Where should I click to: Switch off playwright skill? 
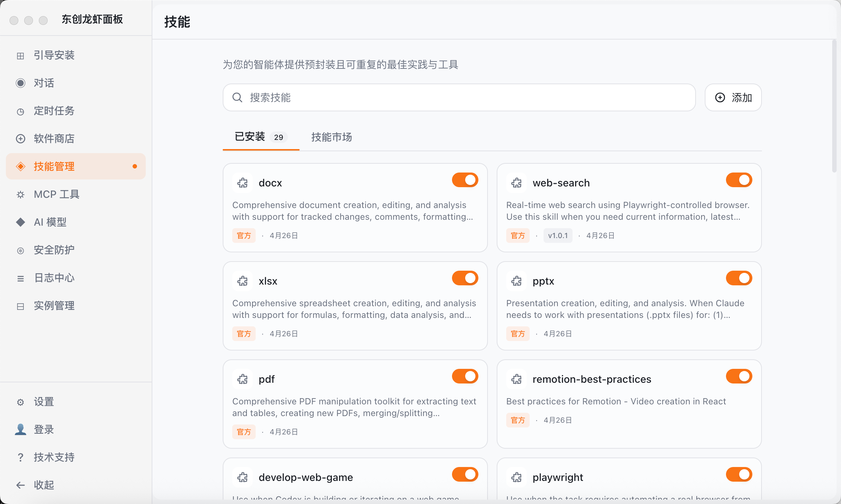[739, 474]
